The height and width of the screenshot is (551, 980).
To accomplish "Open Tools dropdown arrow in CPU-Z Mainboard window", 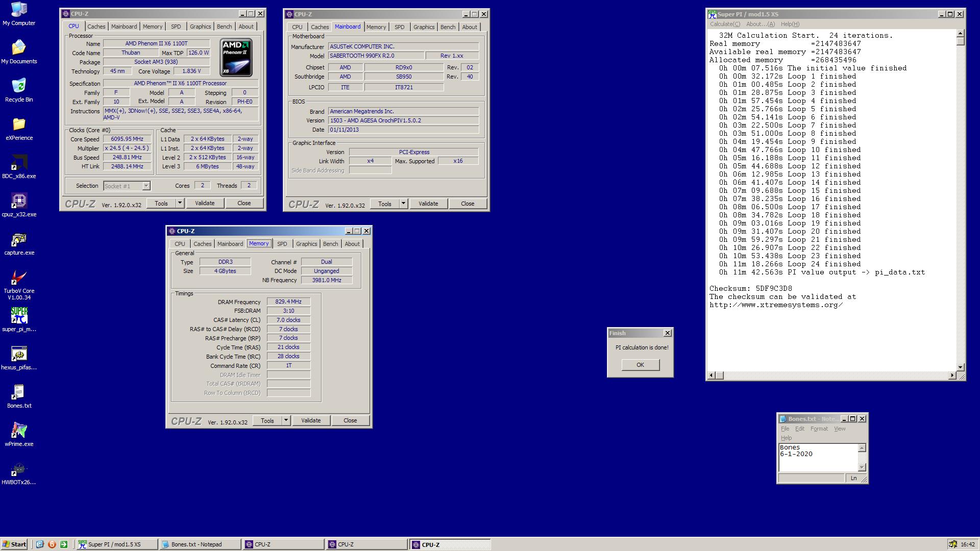I will pyautogui.click(x=403, y=204).
